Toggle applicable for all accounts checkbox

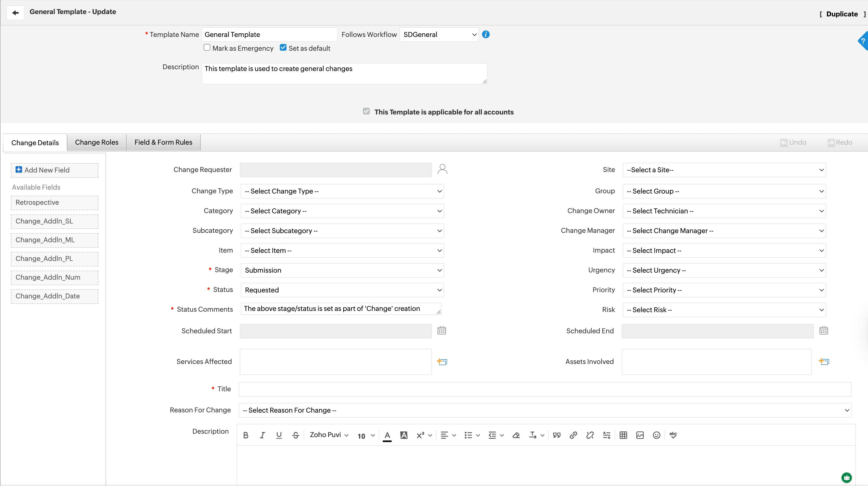click(366, 111)
